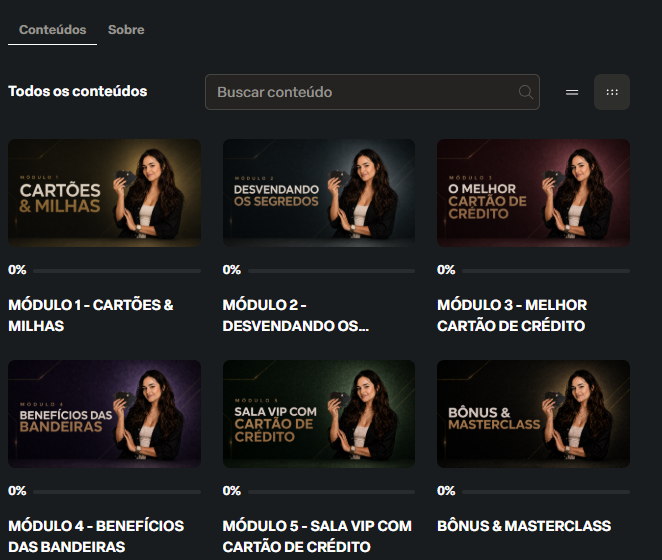Viewport: 662px width, 560px height.
Task: Click the Módulo 2 - Desvendando os... title
Action: point(296,315)
